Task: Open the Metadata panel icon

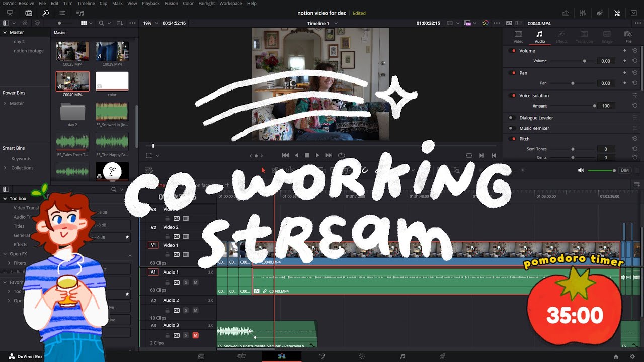Action: pos(600,13)
